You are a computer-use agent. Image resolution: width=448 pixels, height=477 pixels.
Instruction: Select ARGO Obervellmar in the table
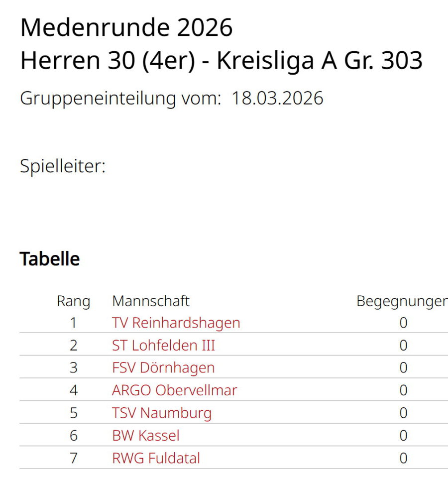pos(174,390)
